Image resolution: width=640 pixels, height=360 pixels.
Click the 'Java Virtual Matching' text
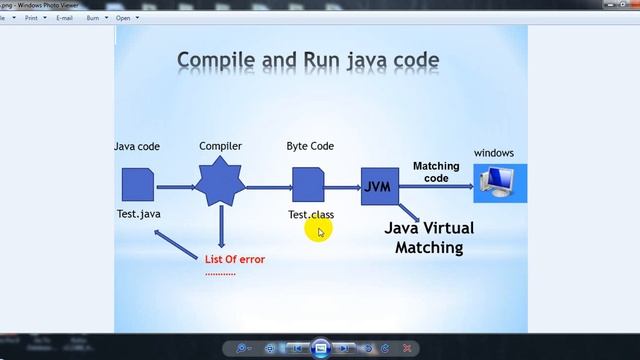pos(429,238)
